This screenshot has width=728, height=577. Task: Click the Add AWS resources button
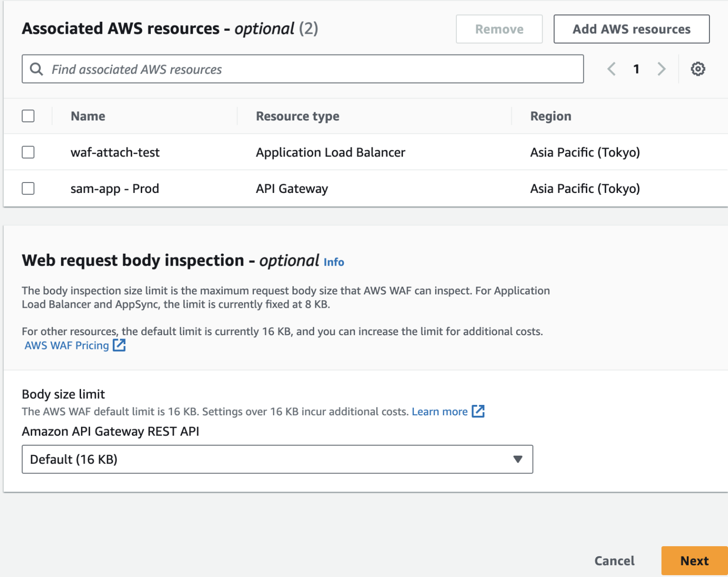tap(631, 29)
